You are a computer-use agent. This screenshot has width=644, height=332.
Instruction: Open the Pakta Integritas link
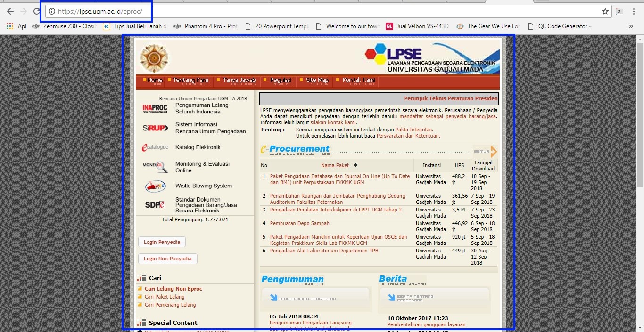point(413,130)
